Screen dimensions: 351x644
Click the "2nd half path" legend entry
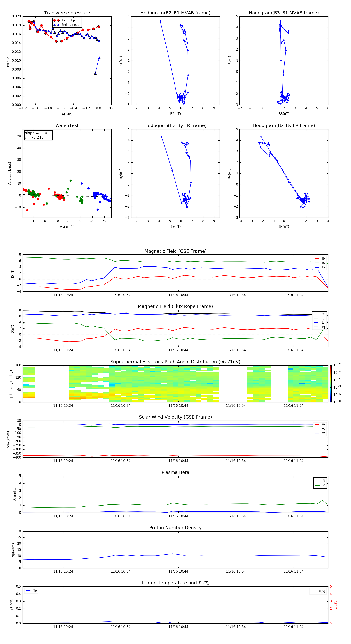tap(67, 25)
